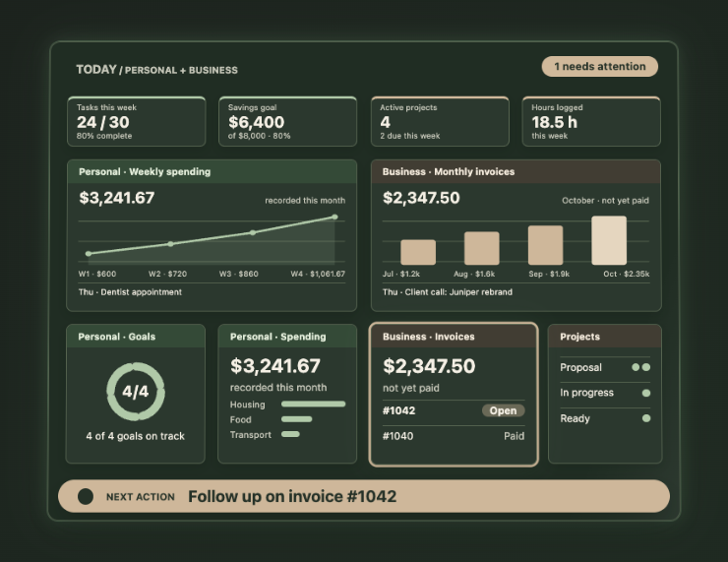
Task: Click the Jul bar in Monthly invoices chart
Action: pos(418,252)
